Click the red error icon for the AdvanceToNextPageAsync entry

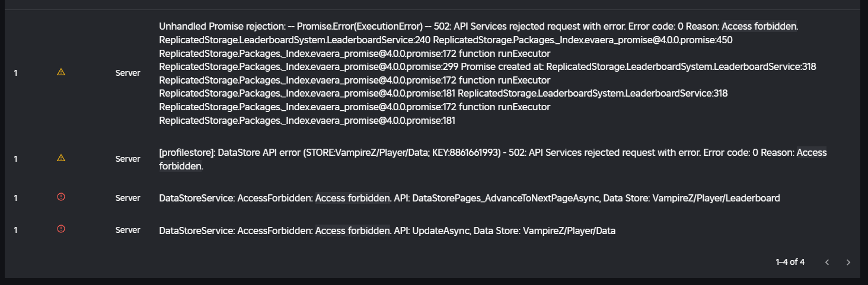[61, 197]
